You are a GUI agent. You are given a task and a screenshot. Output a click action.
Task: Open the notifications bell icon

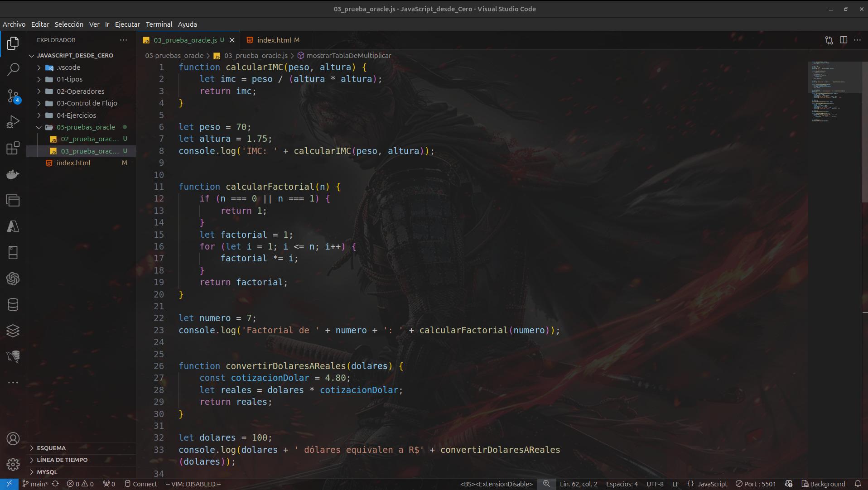pos(858,484)
